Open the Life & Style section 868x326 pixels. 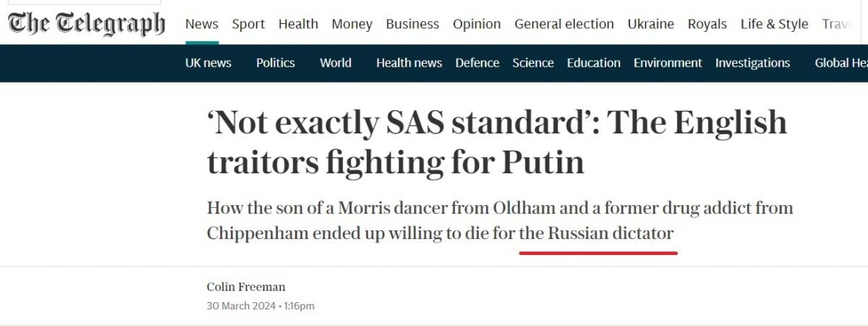tap(774, 24)
